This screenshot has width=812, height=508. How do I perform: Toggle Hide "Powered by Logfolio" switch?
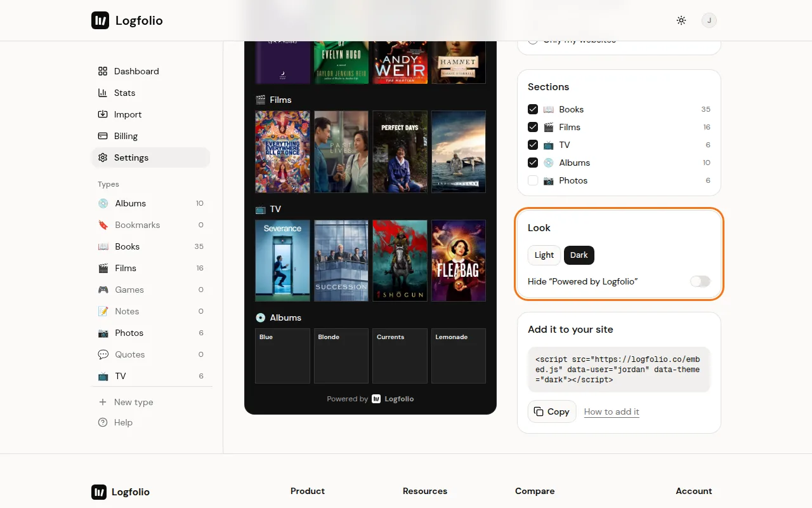coord(700,281)
